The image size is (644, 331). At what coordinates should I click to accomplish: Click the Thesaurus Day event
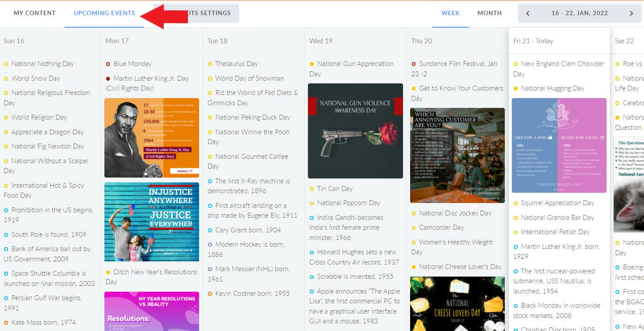coord(237,64)
